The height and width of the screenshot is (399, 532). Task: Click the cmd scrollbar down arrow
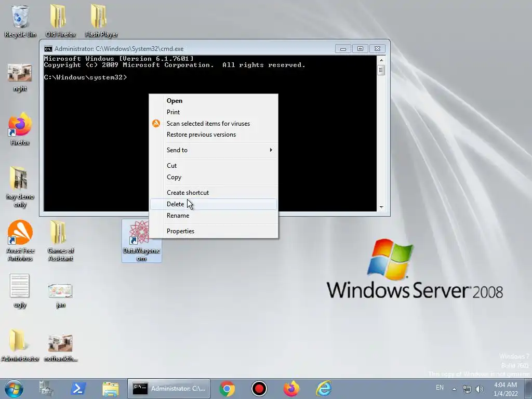pos(381,207)
